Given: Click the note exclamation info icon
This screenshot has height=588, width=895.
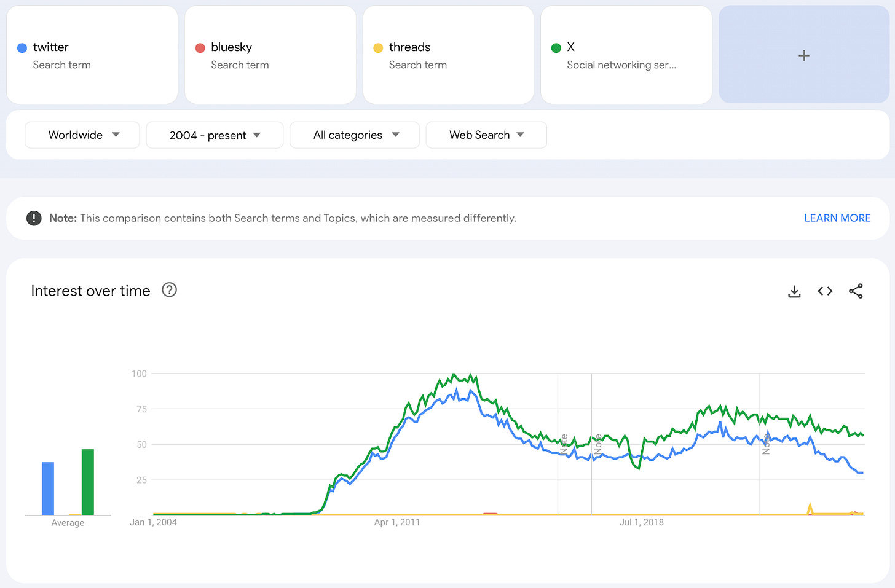Looking at the screenshot, I should click(x=34, y=218).
